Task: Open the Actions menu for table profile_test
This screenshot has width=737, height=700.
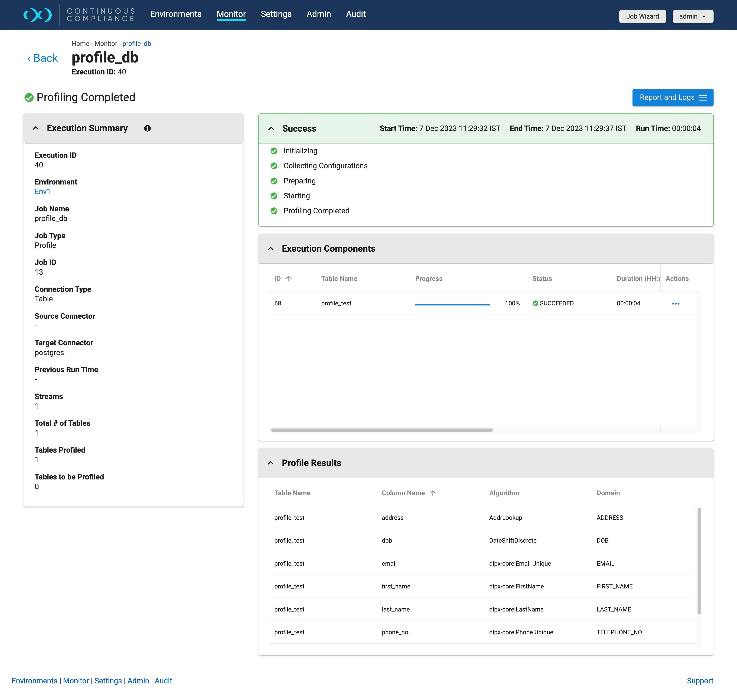Action: [676, 303]
